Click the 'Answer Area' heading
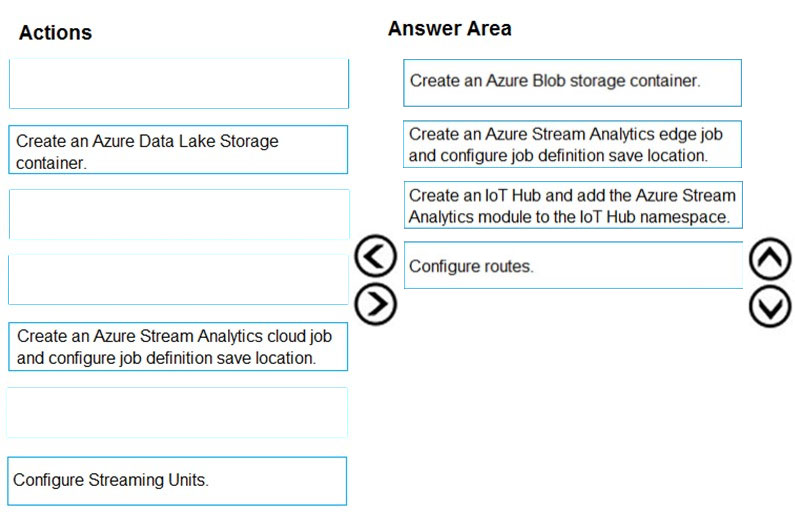The image size is (795, 515). 450,28
